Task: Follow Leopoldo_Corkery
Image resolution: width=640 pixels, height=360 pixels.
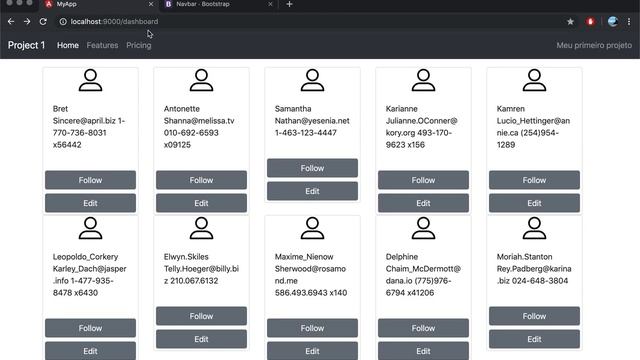Action: tap(90, 328)
